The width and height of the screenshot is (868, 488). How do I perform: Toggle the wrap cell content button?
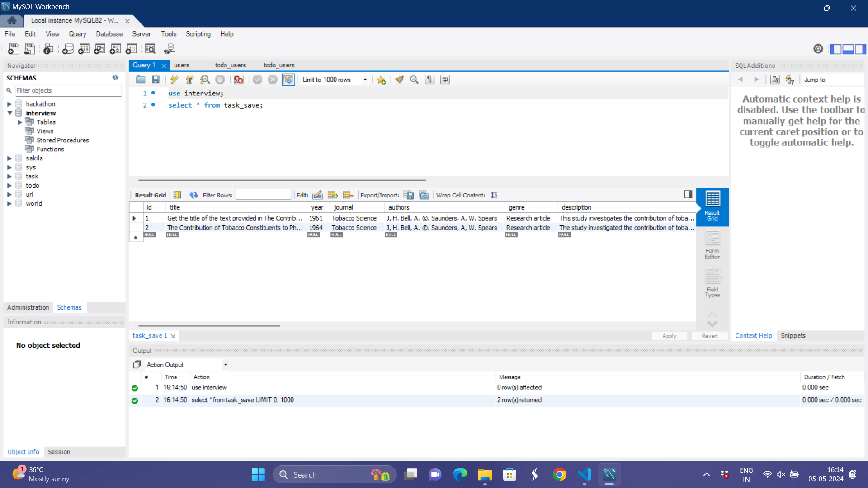(494, 195)
